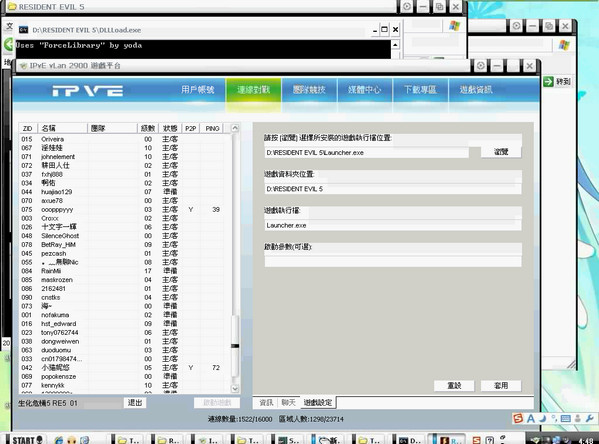
Task: Open the Windows START button
Action: [x=27, y=440]
